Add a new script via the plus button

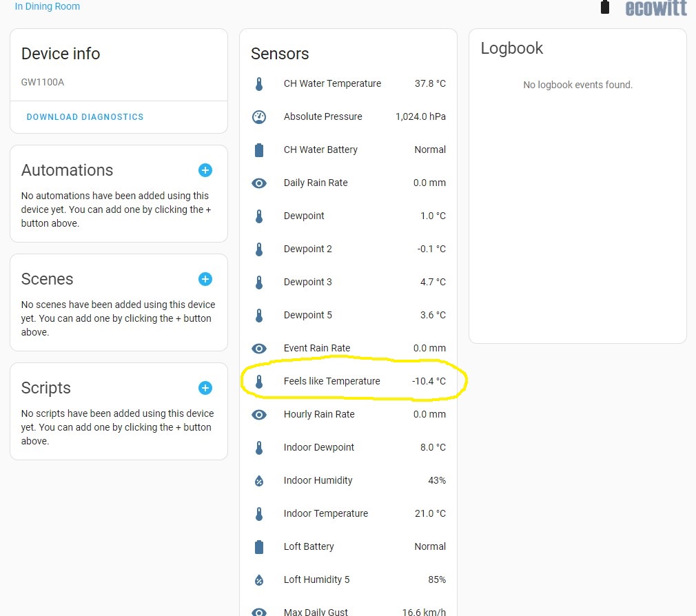tap(205, 388)
